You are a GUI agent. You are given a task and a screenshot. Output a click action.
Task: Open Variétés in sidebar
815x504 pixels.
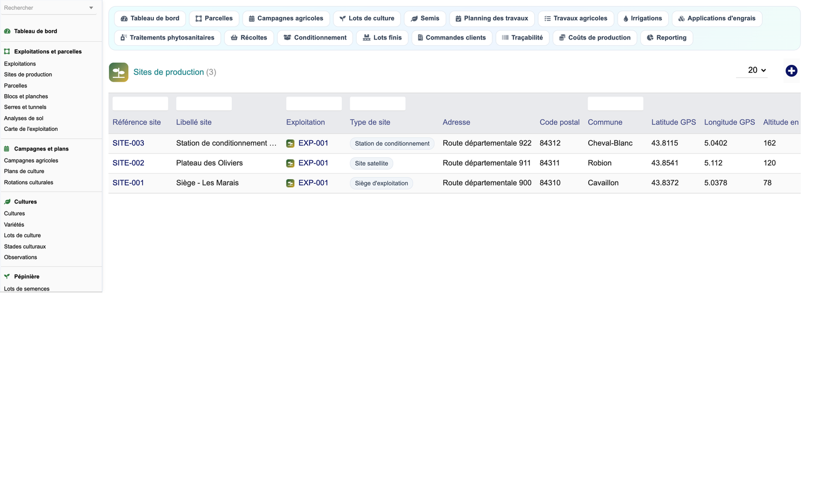click(14, 225)
